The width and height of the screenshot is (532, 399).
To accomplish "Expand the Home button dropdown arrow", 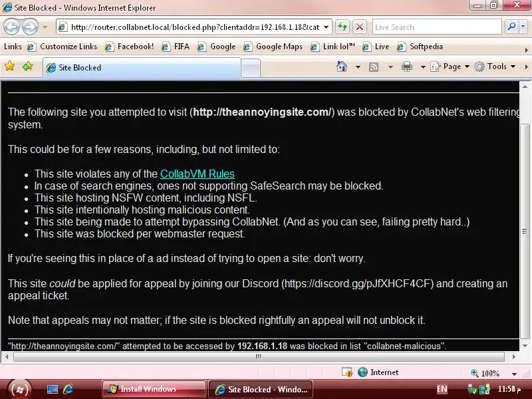I will [358, 67].
